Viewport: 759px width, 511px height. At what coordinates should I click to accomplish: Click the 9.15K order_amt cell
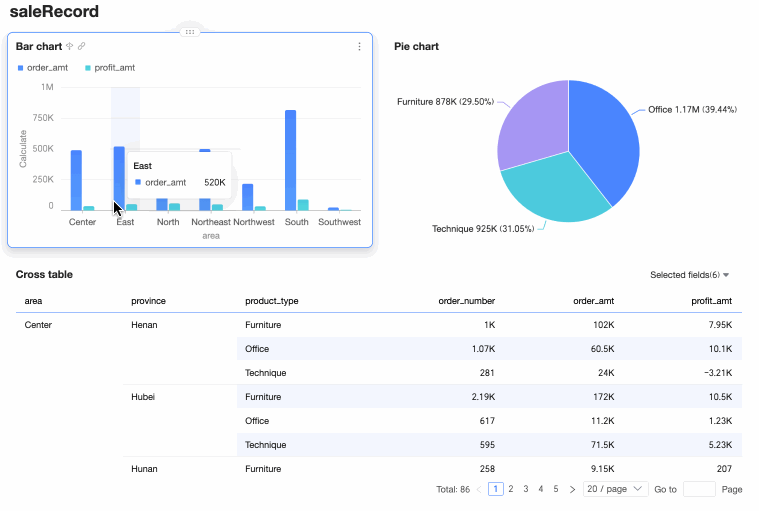602,469
